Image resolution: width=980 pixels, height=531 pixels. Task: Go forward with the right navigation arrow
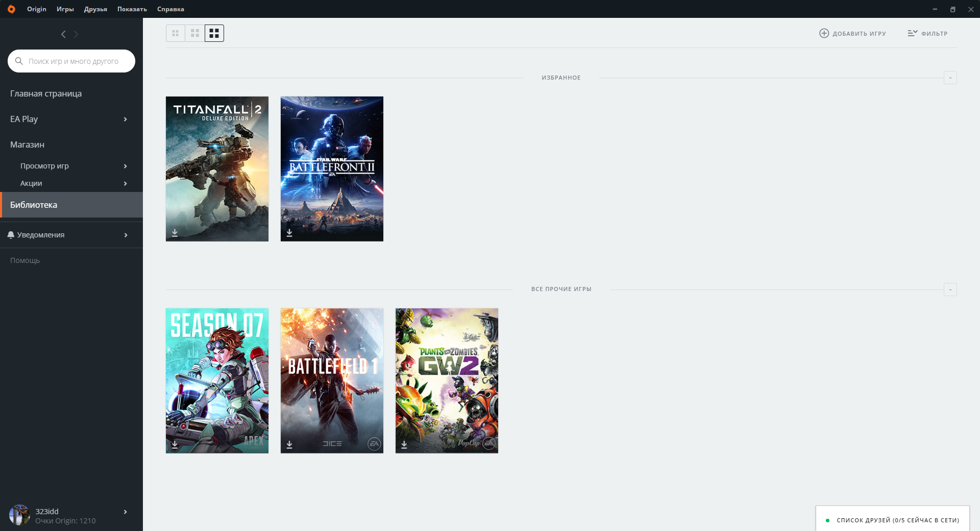[x=76, y=34]
